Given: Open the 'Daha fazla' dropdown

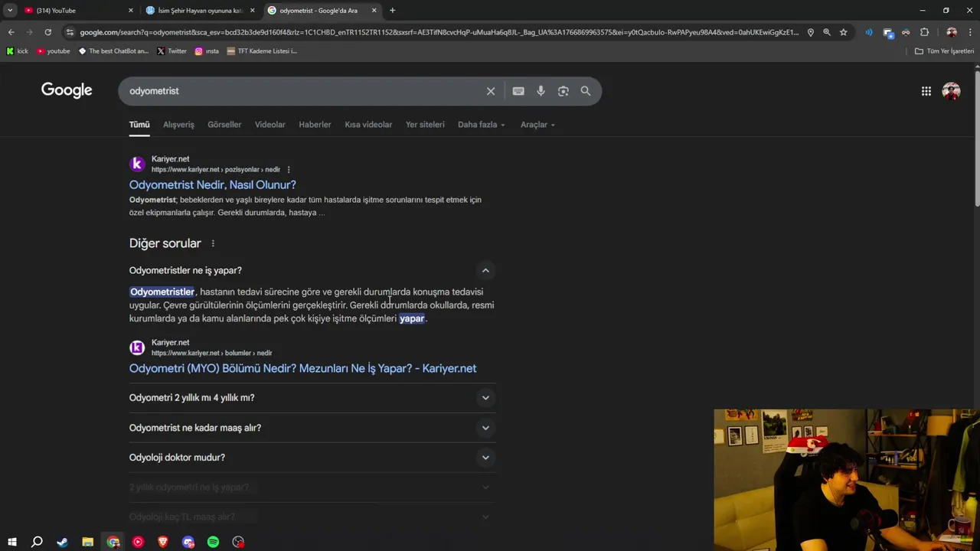Looking at the screenshot, I should pos(481,125).
